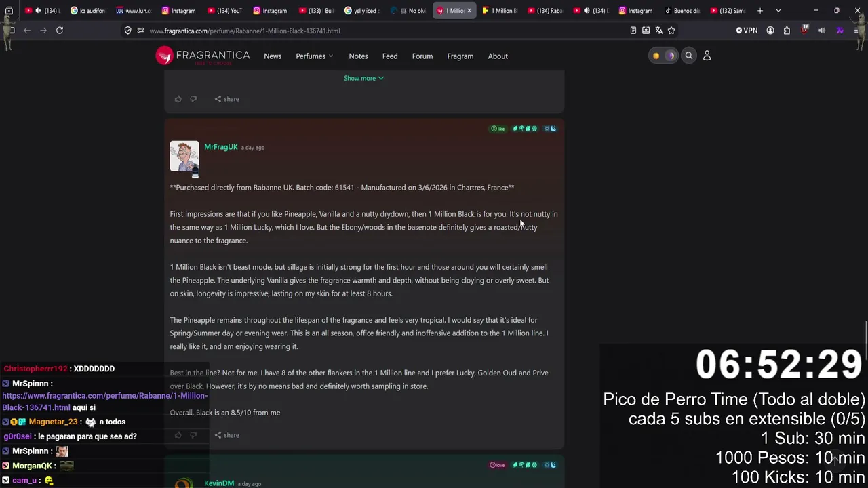Open a new browser tab
This screenshot has height=488, width=868.
click(760, 11)
